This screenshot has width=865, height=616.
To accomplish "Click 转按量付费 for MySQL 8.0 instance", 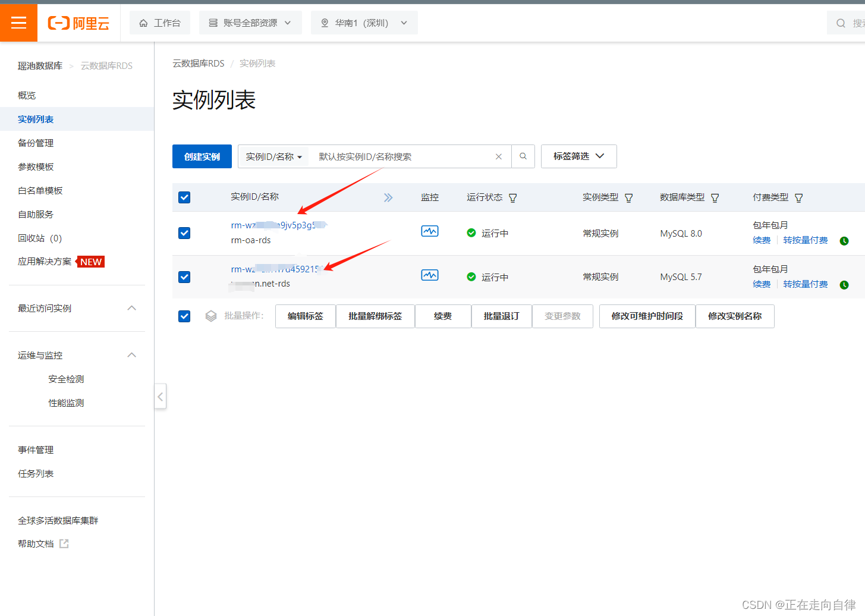I will [806, 240].
